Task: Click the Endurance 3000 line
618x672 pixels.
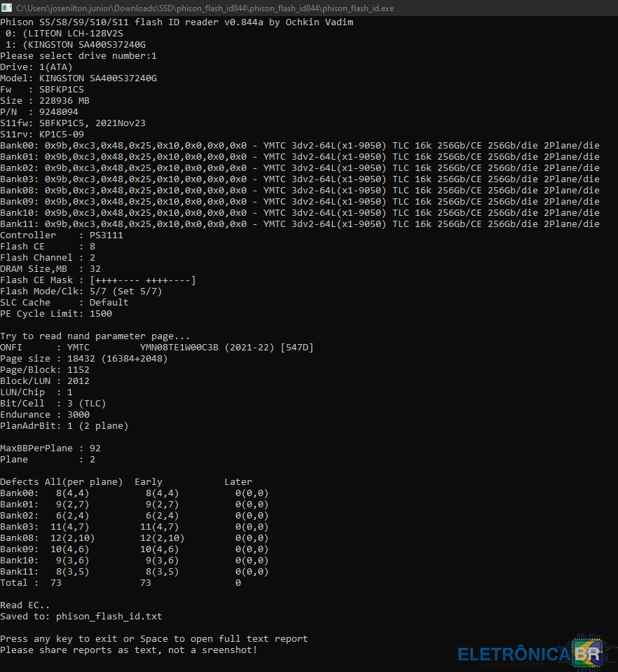Action: [x=45, y=415]
